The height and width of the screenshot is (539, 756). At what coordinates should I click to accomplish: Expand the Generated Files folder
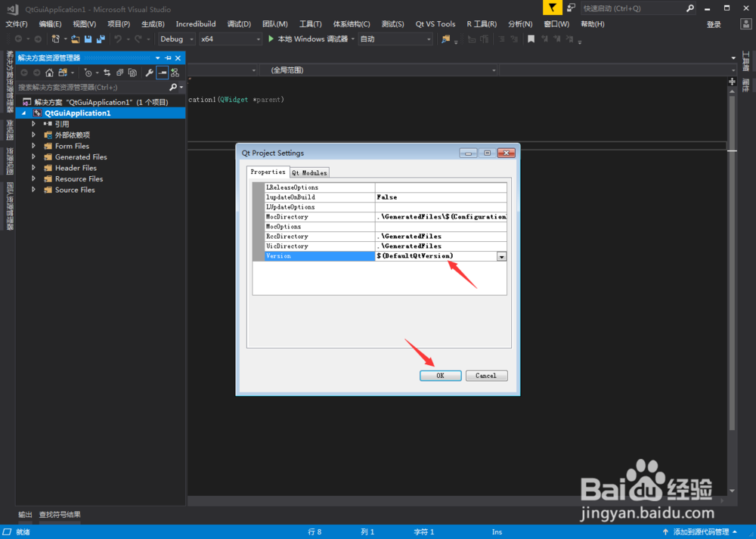tap(33, 156)
